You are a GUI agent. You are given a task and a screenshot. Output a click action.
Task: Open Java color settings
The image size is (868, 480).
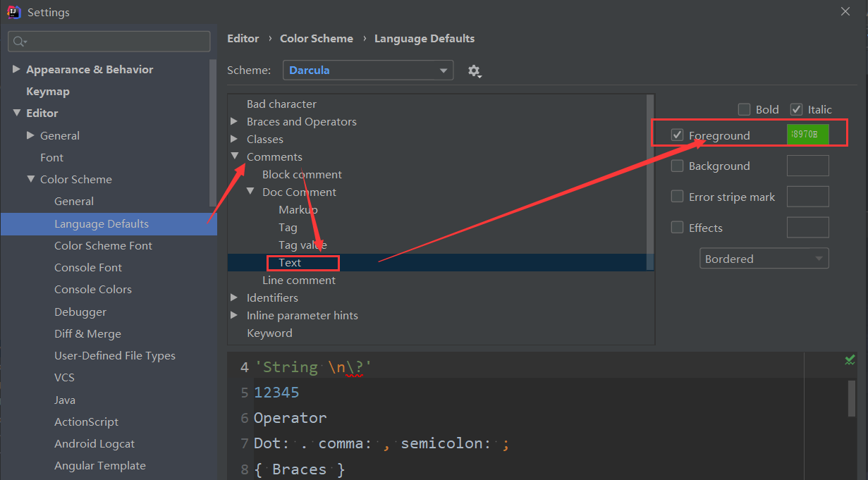(x=65, y=400)
